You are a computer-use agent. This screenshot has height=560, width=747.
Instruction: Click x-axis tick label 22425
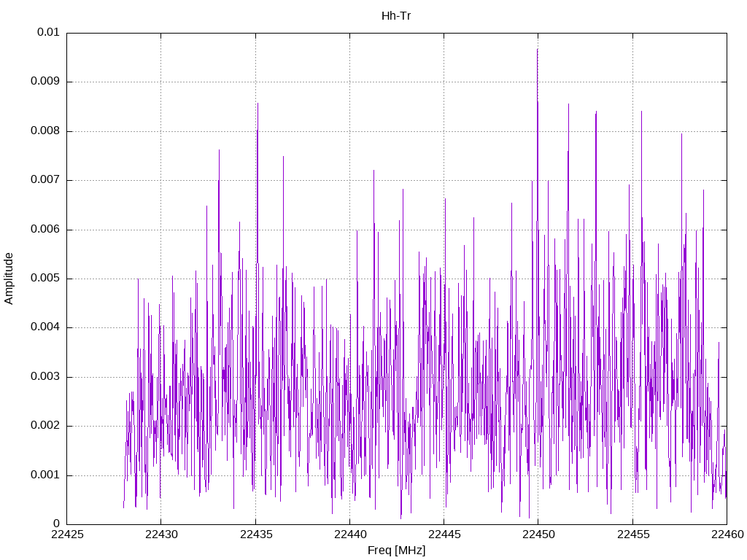click(67, 534)
